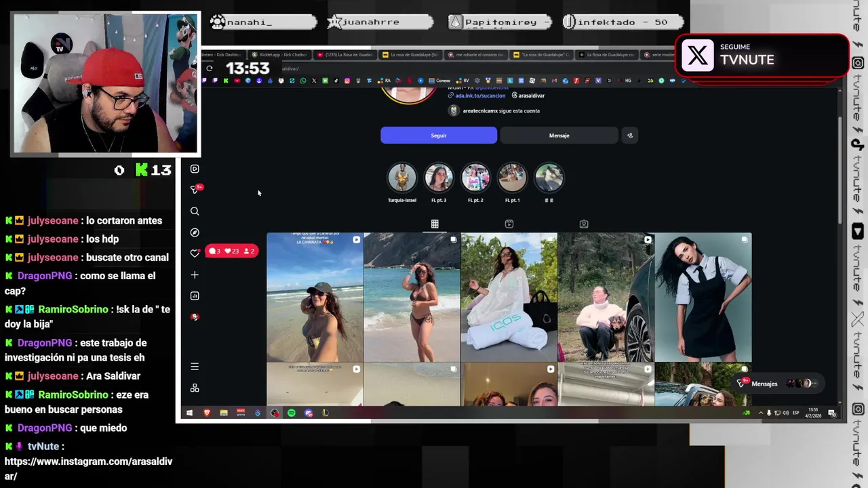Open the notifications heart icon
Screen dimensions: 868x488
pos(195,253)
